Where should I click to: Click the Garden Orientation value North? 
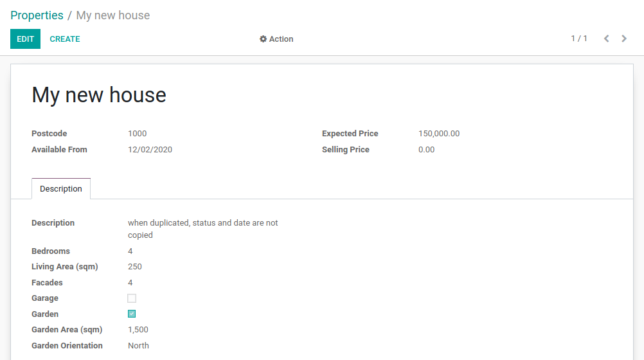pyautogui.click(x=138, y=346)
